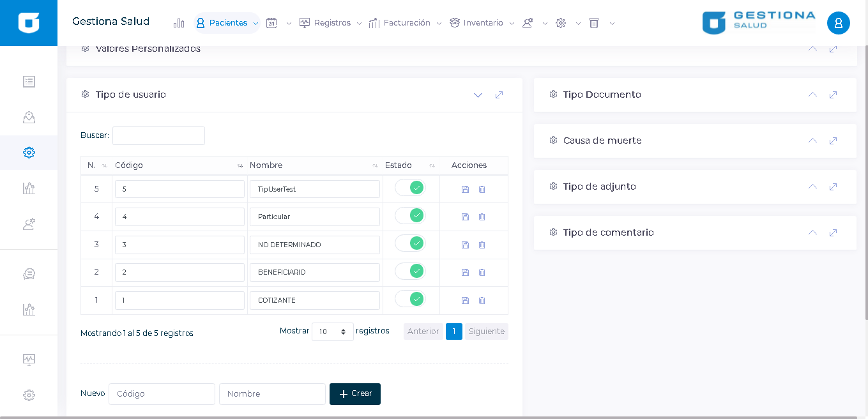Screen dimensions: 868x419
Task: Click save icon in TipUserTest row
Action: point(465,189)
